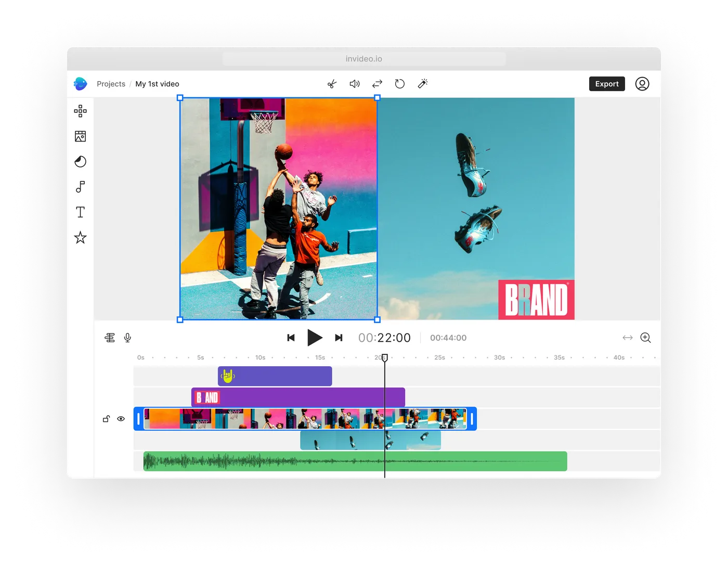Open the user account profile icon
Image resolution: width=728 pixels, height=565 pixels.
(x=642, y=84)
